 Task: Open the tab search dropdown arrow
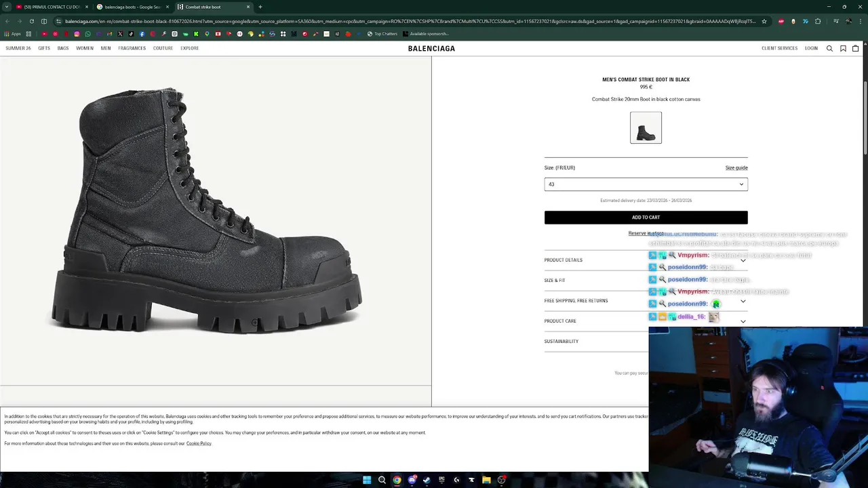click(x=7, y=7)
